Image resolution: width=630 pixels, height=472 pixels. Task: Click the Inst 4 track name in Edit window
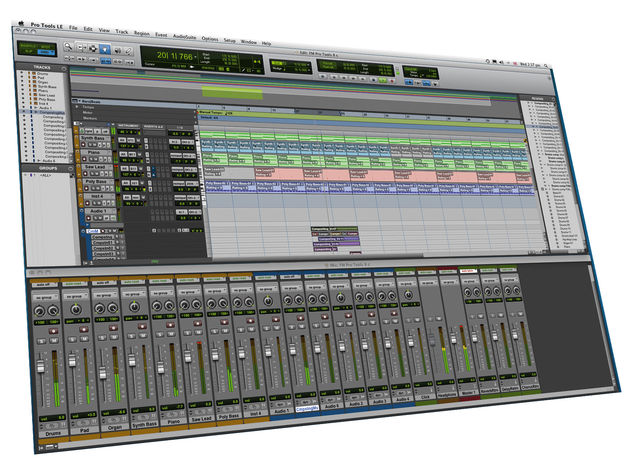(x=98, y=196)
